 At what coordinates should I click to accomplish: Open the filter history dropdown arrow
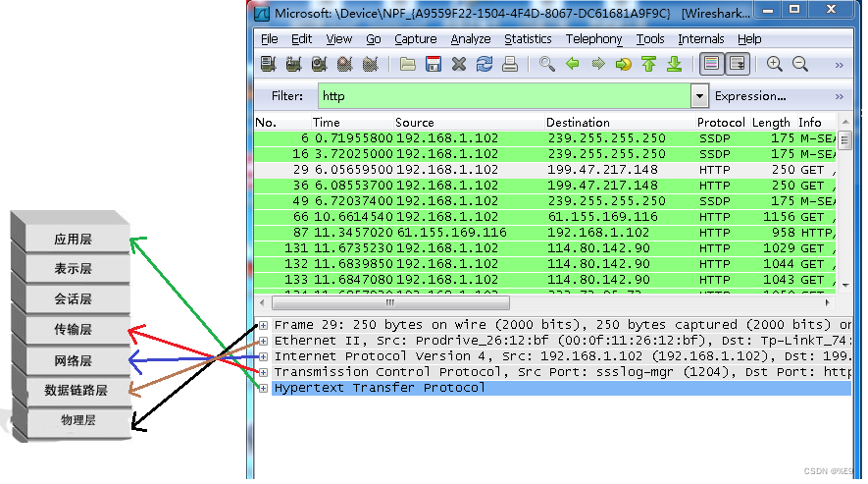pos(699,96)
